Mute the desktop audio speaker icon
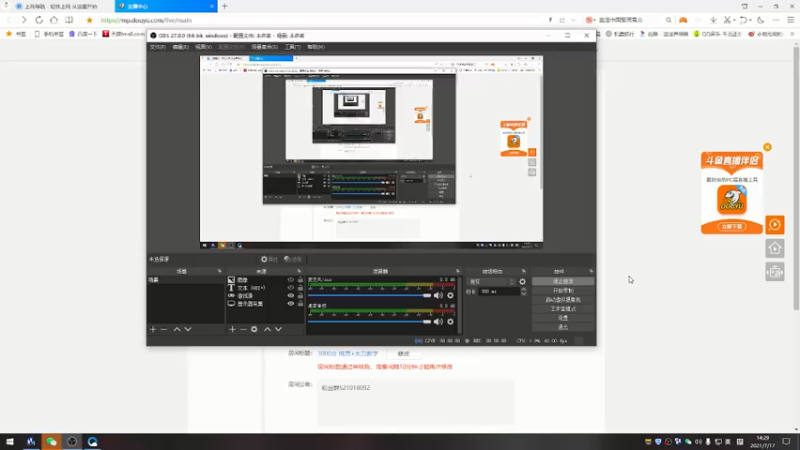The height and width of the screenshot is (450, 800). (x=438, y=322)
